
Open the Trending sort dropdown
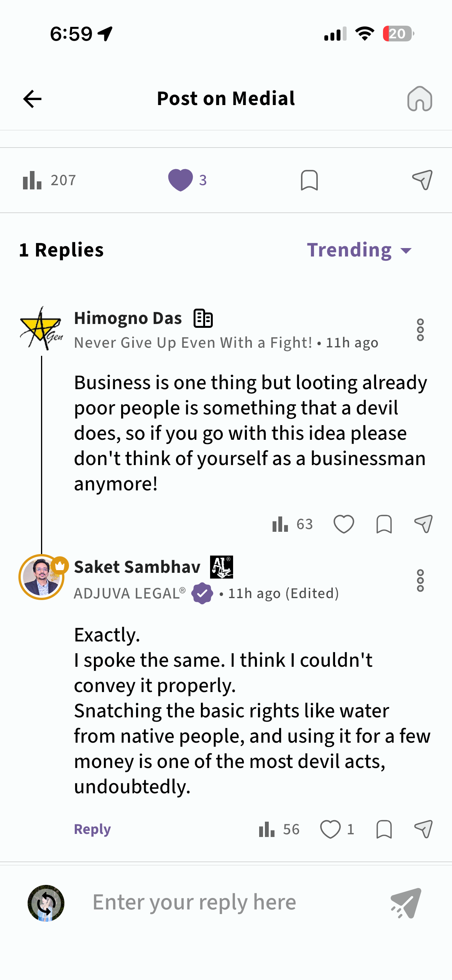coord(359,250)
